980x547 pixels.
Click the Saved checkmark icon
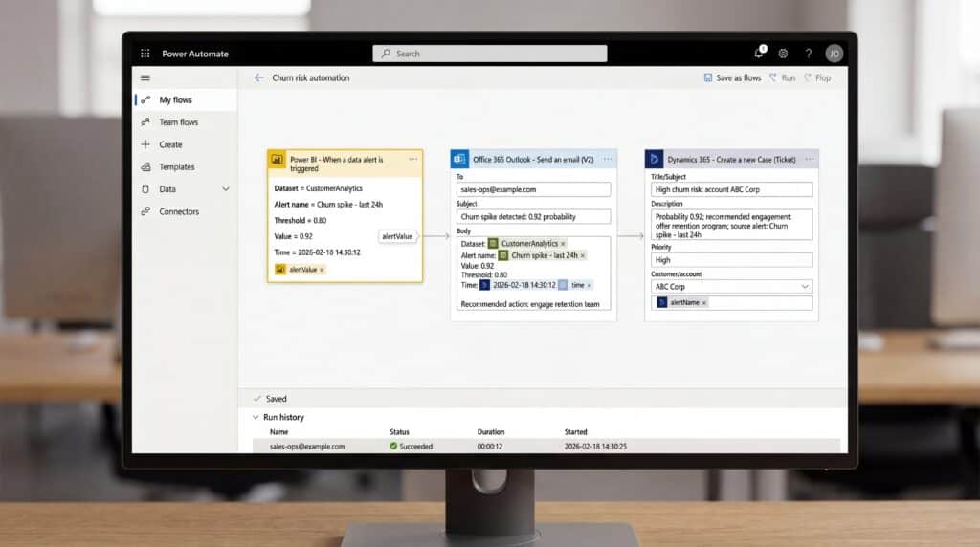(256, 399)
